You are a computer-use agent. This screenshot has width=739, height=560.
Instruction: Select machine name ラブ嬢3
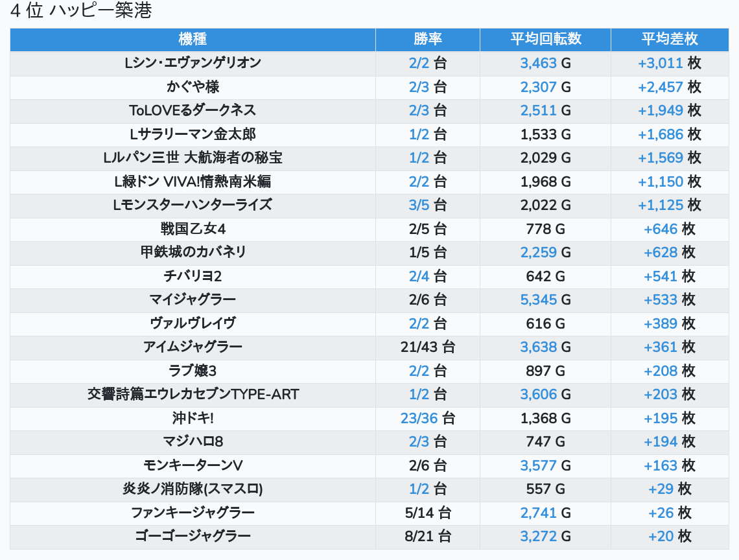pyautogui.click(x=193, y=371)
